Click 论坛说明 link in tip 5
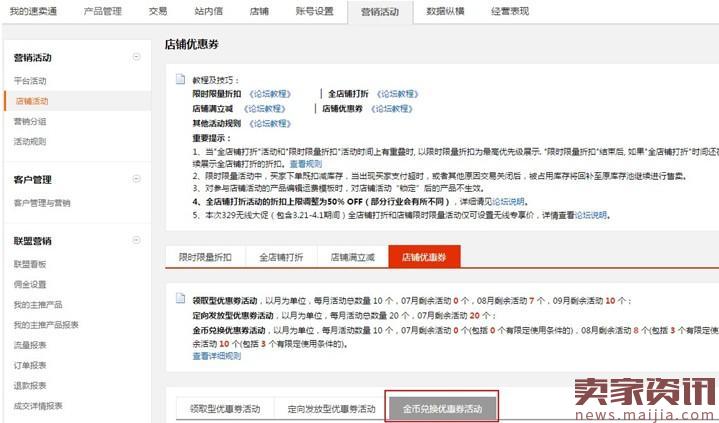The height and width of the screenshot is (423, 719). [591, 215]
